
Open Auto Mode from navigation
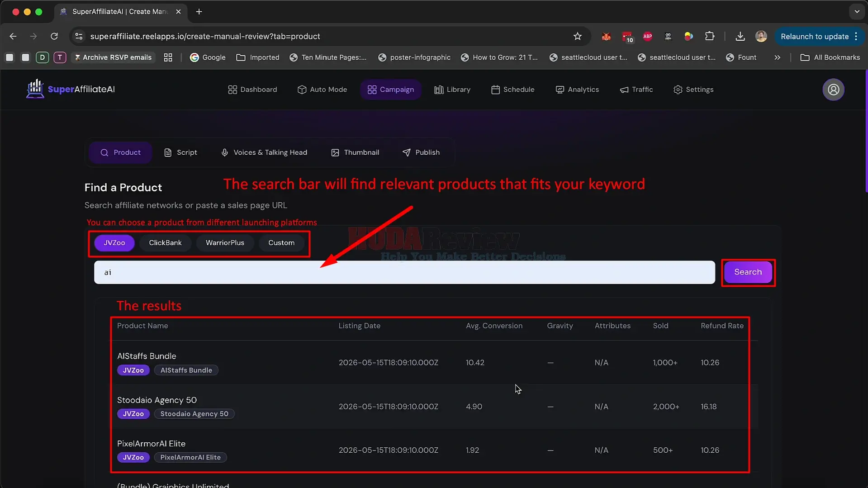pyautogui.click(x=323, y=90)
